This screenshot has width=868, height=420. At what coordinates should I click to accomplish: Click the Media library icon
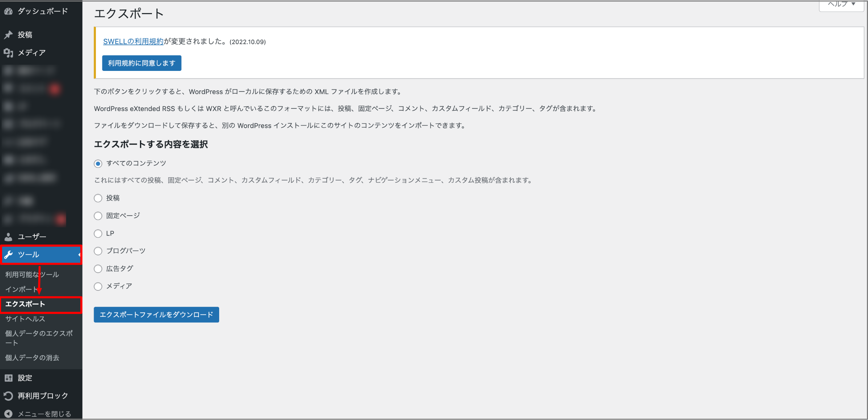8,53
